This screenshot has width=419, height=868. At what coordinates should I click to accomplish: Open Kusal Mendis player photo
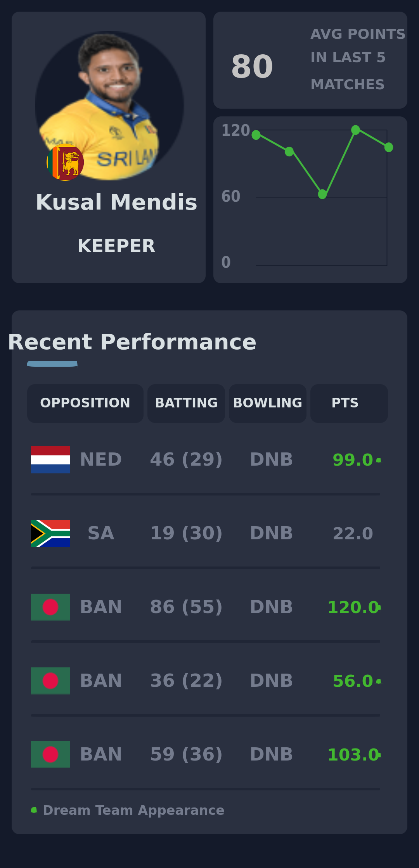109,105
